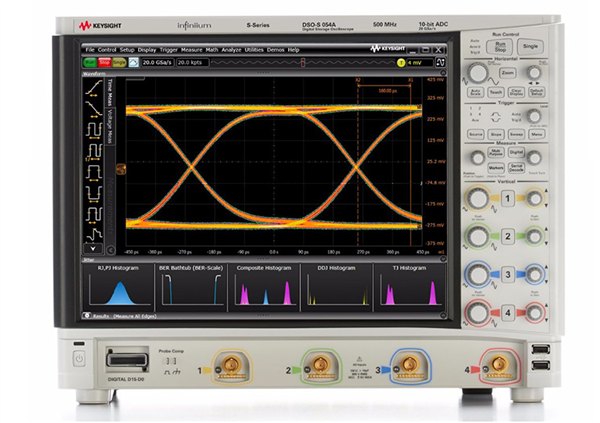
Task: Open the Composite Histogram thumbnail
Action: pyautogui.click(x=264, y=287)
